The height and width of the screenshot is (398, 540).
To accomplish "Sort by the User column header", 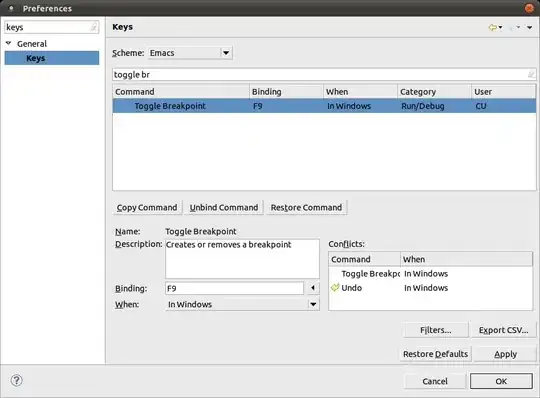I will (x=503, y=92).
